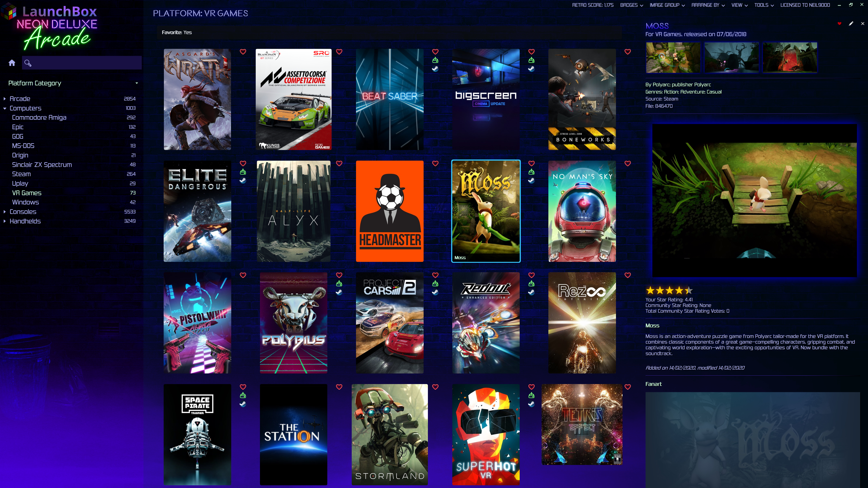868x488 pixels.
Task: Toggle favorite heart for No Man's Sky
Action: tap(628, 163)
